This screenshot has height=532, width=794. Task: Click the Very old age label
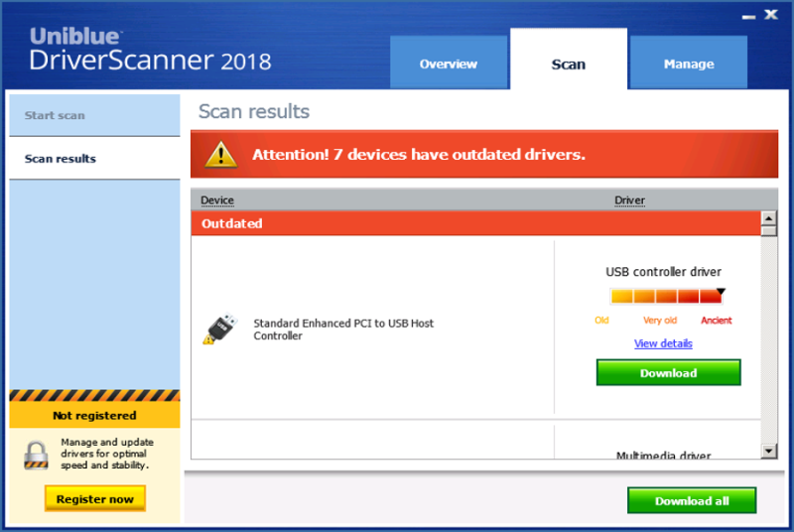click(660, 320)
